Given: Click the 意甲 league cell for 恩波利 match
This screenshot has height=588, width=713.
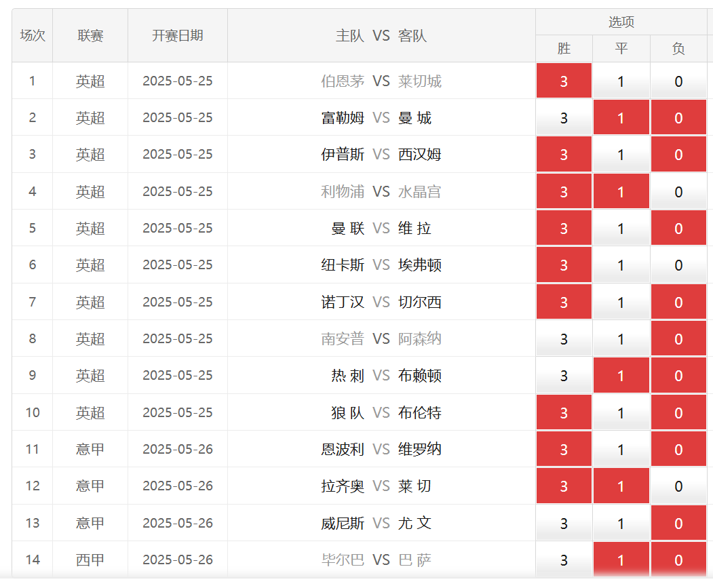Looking at the screenshot, I should click(x=90, y=449).
